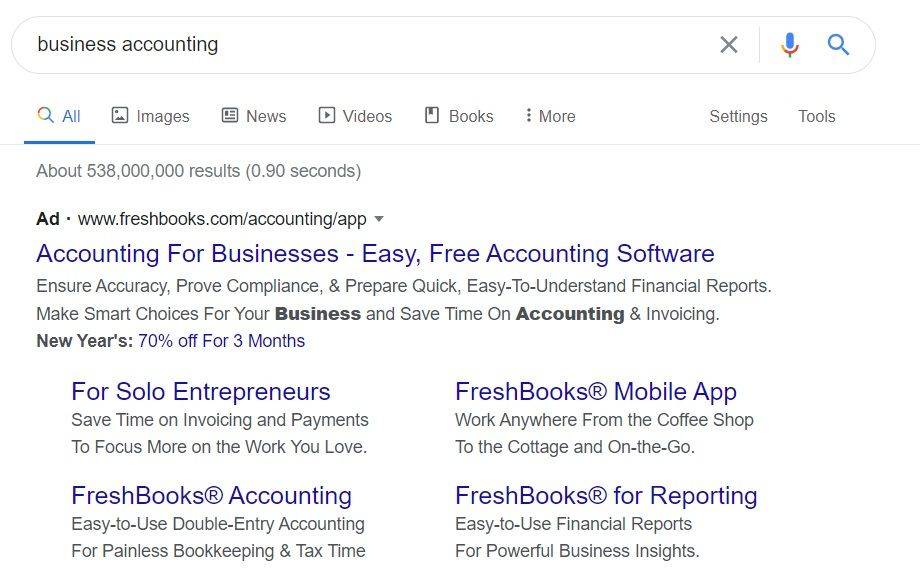Open the search Tools options
Viewport: 920px width, 583px height.
click(x=816, y=116)
